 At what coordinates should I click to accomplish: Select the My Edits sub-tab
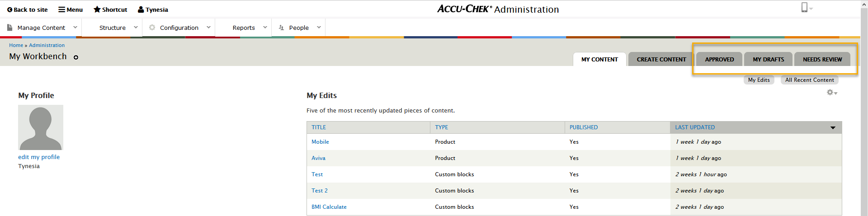(x=759, y=80)
